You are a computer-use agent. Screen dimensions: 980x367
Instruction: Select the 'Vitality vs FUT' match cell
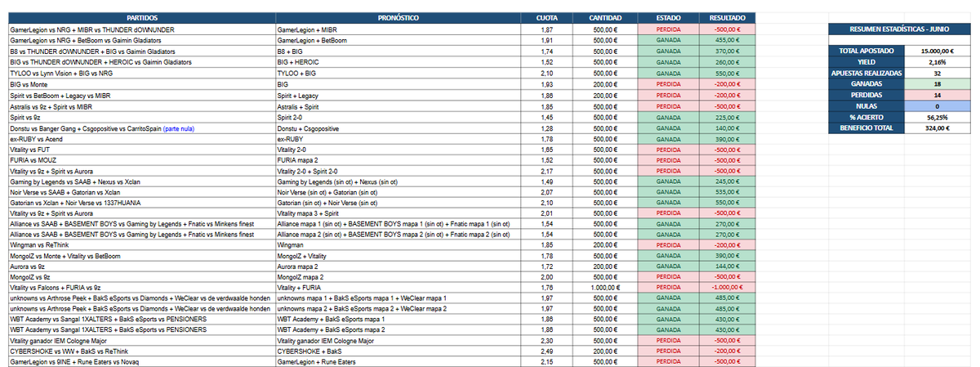coord(142,150)
